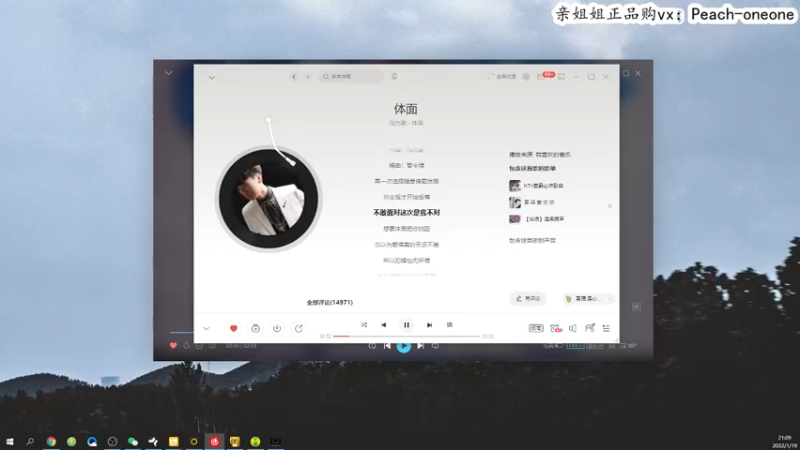The image size is (800, 450).
Task: Collapse the background window with its chevron
Action: 168,73
